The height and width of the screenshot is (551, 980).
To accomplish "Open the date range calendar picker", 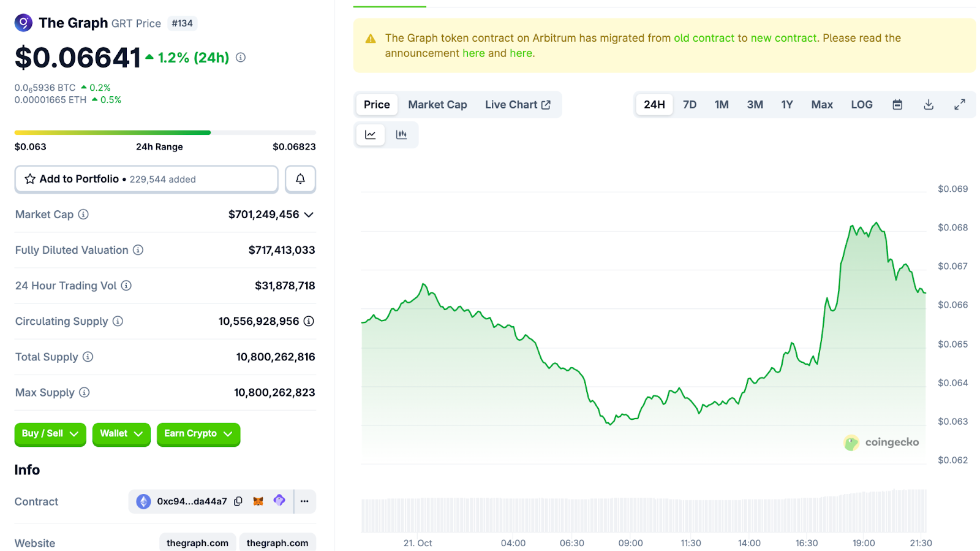I will point(897,105).
